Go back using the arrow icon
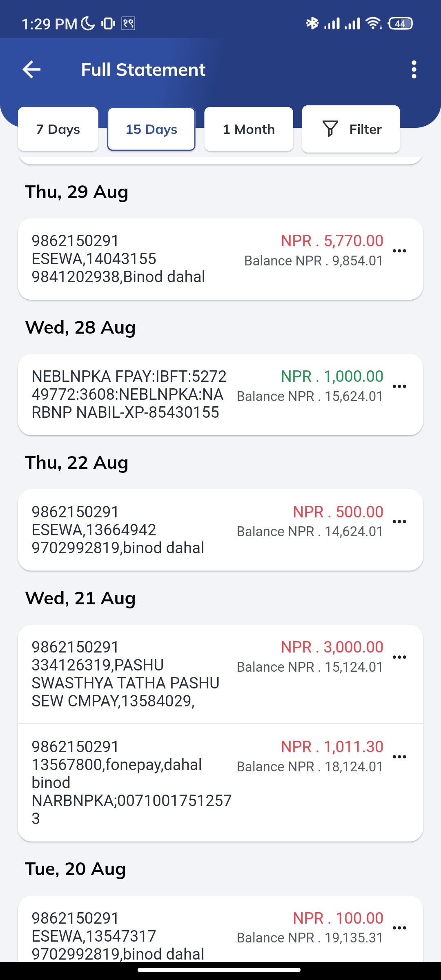441x980 pixels. (x=31, y=69)
